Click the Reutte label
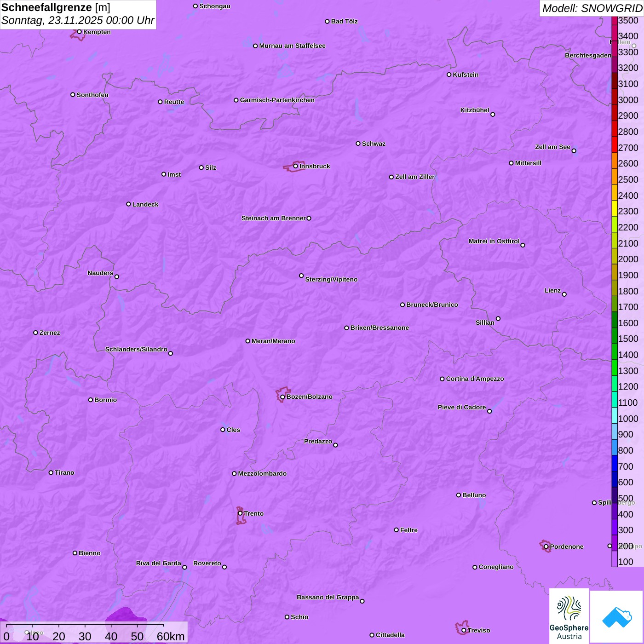The height and width of the screenshot is (644, 644). [174, 102]
